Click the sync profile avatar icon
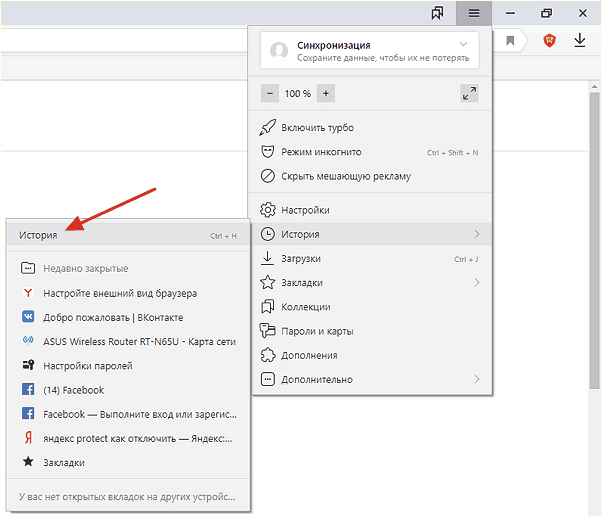Viewport: 602px width, 517px height. click(279, 51)
